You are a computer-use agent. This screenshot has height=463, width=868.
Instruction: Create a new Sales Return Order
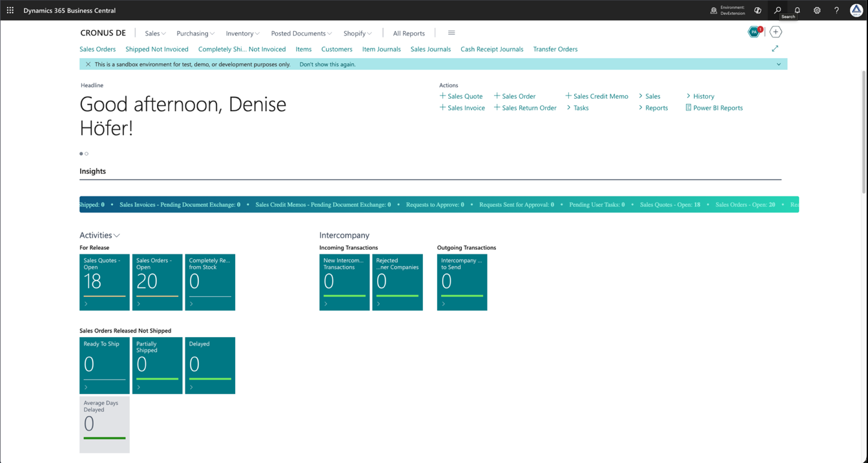[x=525, y=108]
